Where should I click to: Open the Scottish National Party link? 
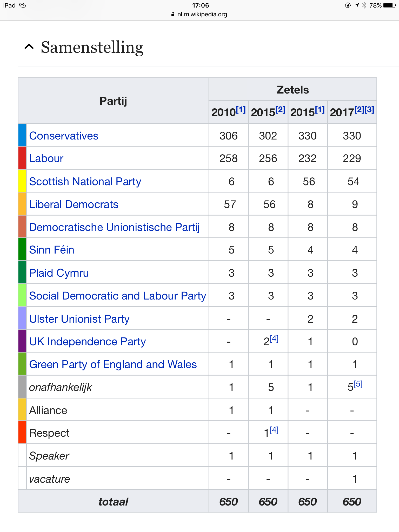pos(85,182)
